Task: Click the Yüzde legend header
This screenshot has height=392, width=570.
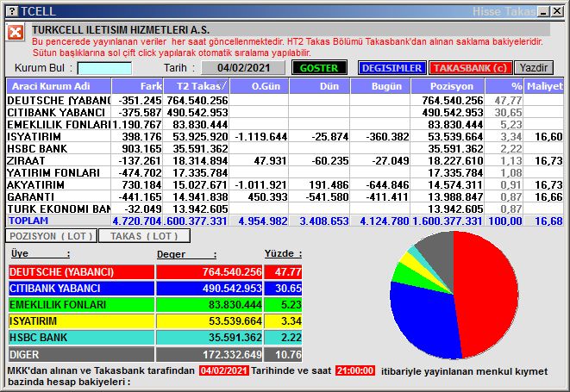Action: click(283, 253)
